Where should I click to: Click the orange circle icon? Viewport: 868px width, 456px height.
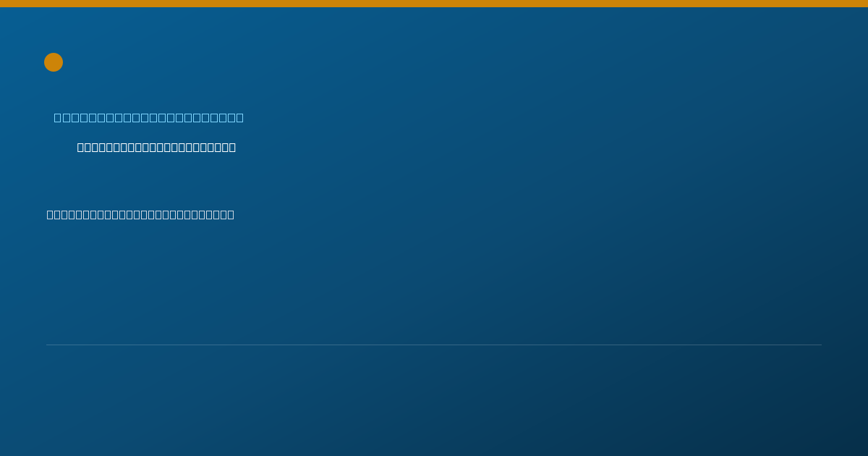[54, 62]
